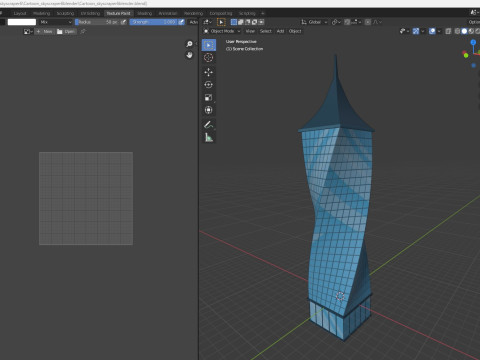
Task: Select the 3D Cursor tool
Action: 209,58
